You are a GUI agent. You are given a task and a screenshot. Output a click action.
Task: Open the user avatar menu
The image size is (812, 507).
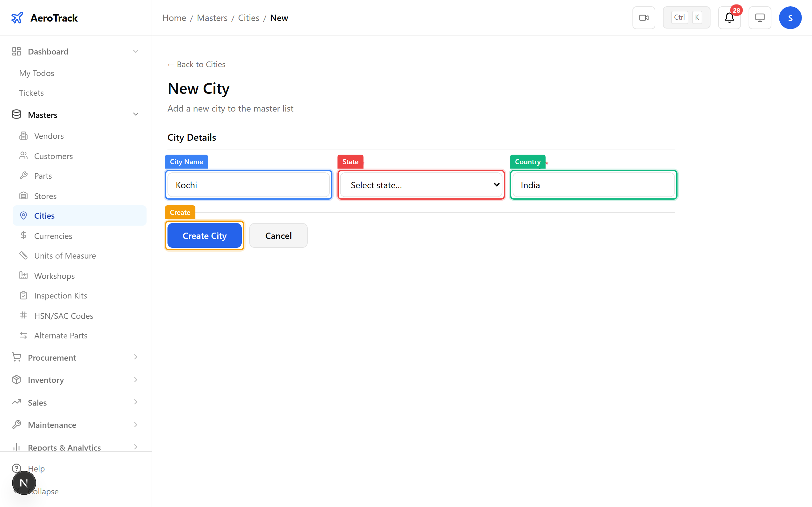click(x=790, y=17)
